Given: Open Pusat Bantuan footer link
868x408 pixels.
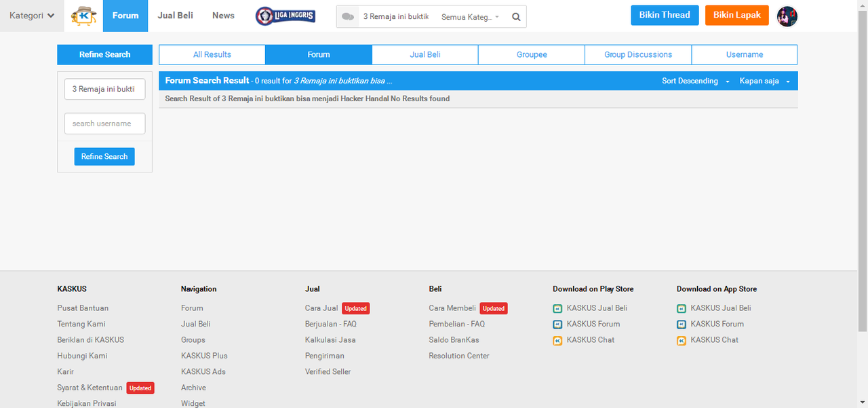Looking at the screenshot, I should [x=83, y=308].
